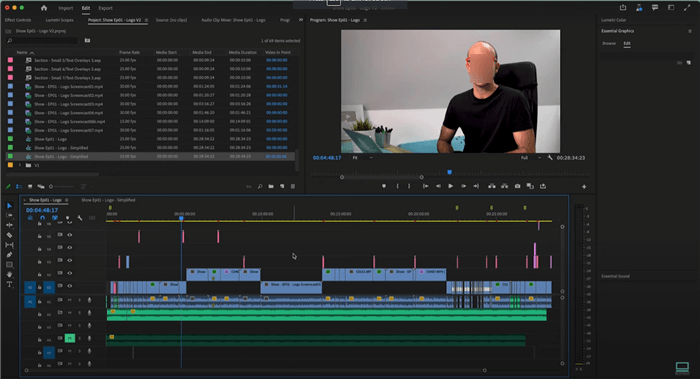Image resolution: width=700 pixels, height=379 pixels.
Task: Play the program monitor sequence
Action: [x=450, y=186]
